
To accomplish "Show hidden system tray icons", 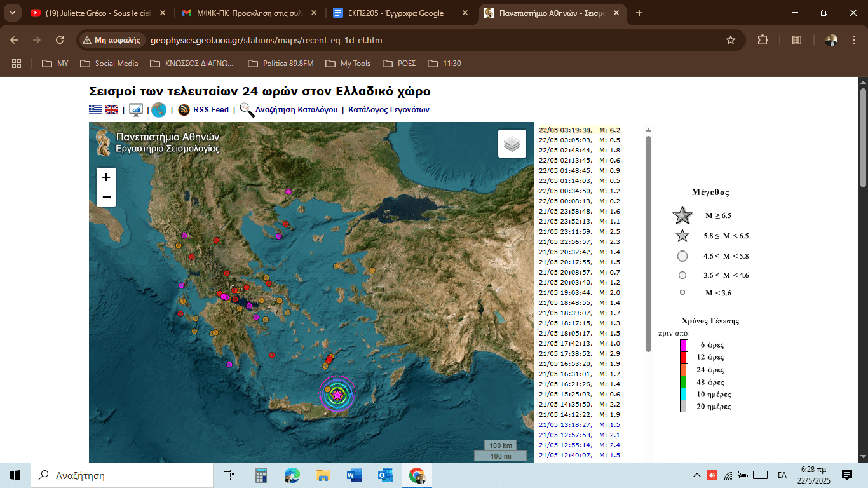I will click(x=697, y=475).
